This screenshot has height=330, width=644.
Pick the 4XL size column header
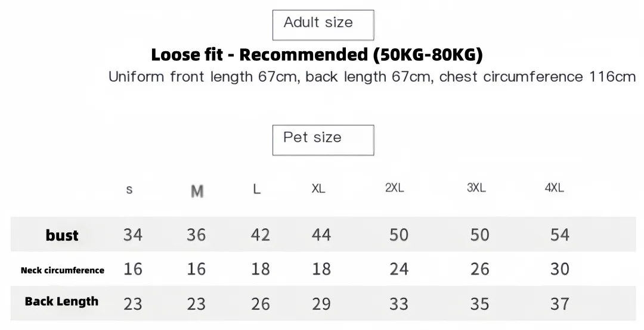click(x=555, y=188)
